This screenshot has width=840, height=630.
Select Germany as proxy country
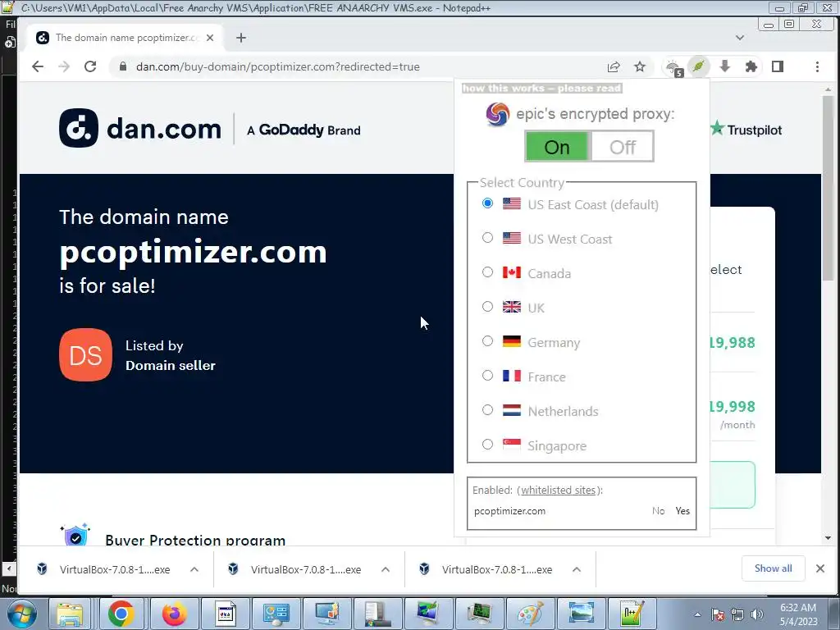487,341
